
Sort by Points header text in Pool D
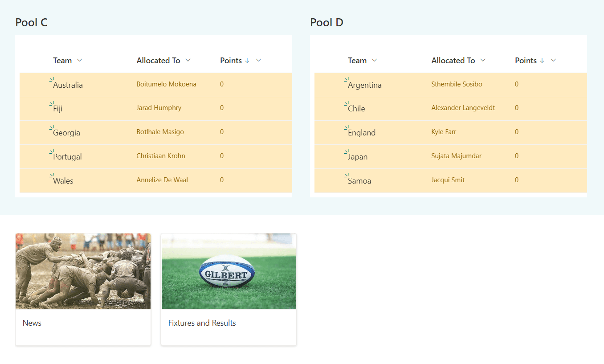click(526, 61)
